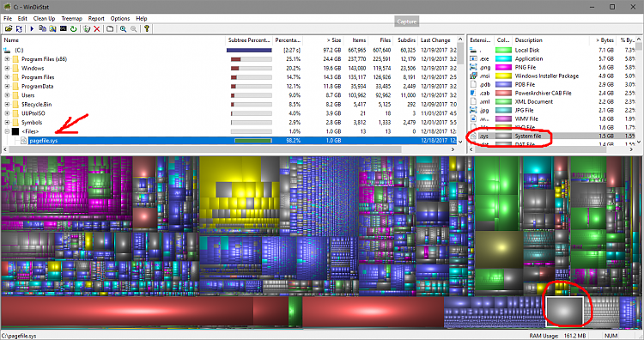Click the down arrow of the extension list scrollbar
This screenshot has height=340, width=644.
pos(639,142)
